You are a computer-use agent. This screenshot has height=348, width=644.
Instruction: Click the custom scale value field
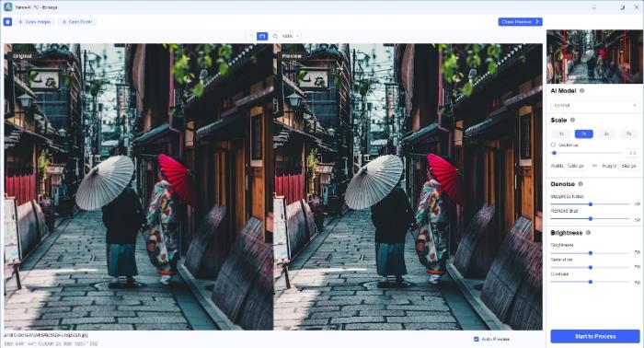(x=633, y=153)
